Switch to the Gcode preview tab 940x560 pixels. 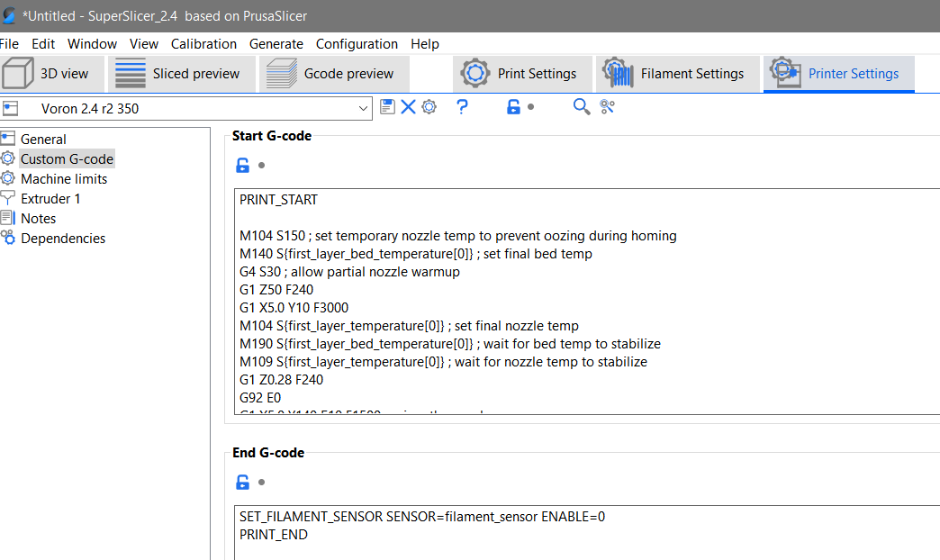coord(335,74)
